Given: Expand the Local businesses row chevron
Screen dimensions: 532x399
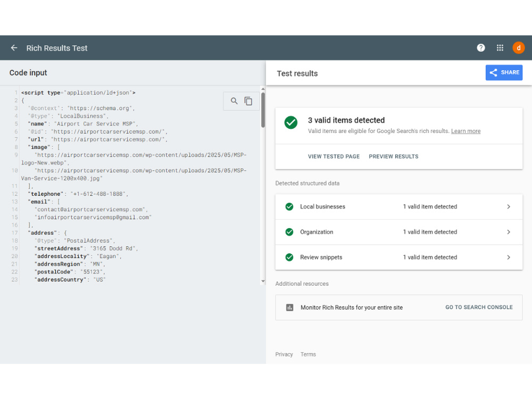Looking at the screenshot, I should tap(508, 206).
